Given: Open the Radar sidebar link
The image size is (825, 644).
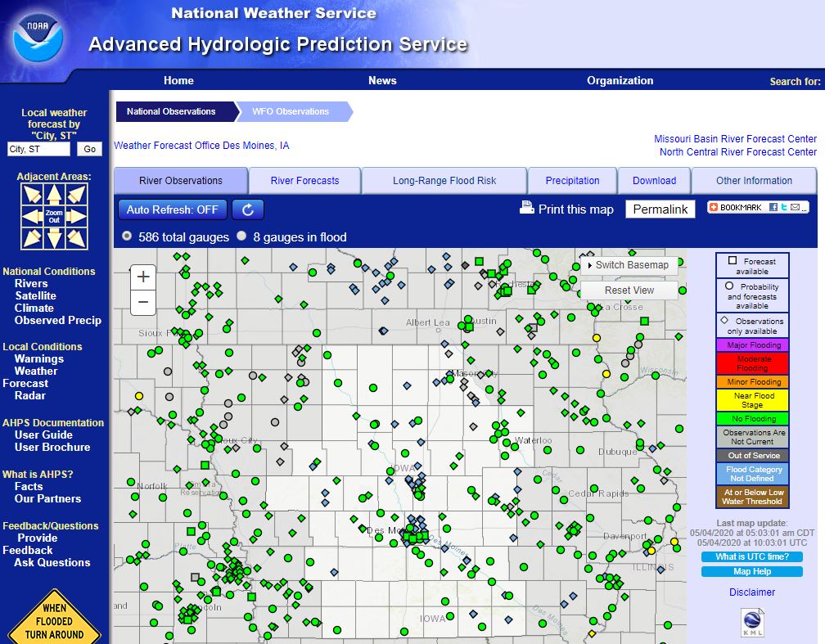Looking at the screenshot, I should pyautogui.click(x=30, y=395).
